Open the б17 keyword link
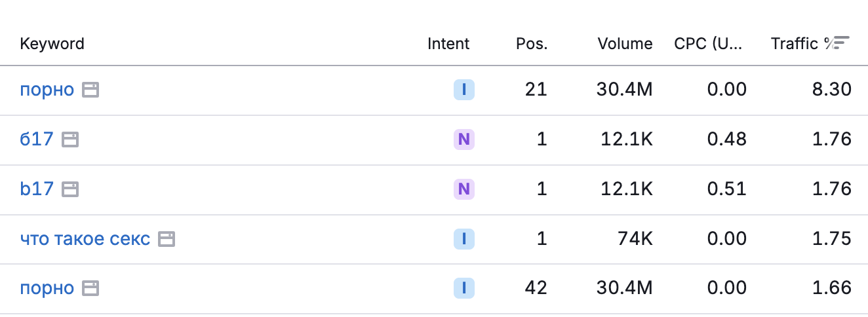 coord(37,140)
